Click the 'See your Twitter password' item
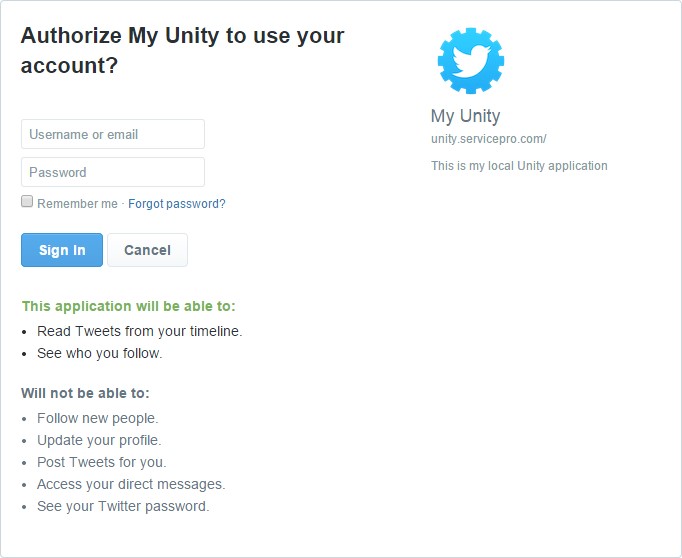Viewport: 682px width, 558px height. (123, 506)
